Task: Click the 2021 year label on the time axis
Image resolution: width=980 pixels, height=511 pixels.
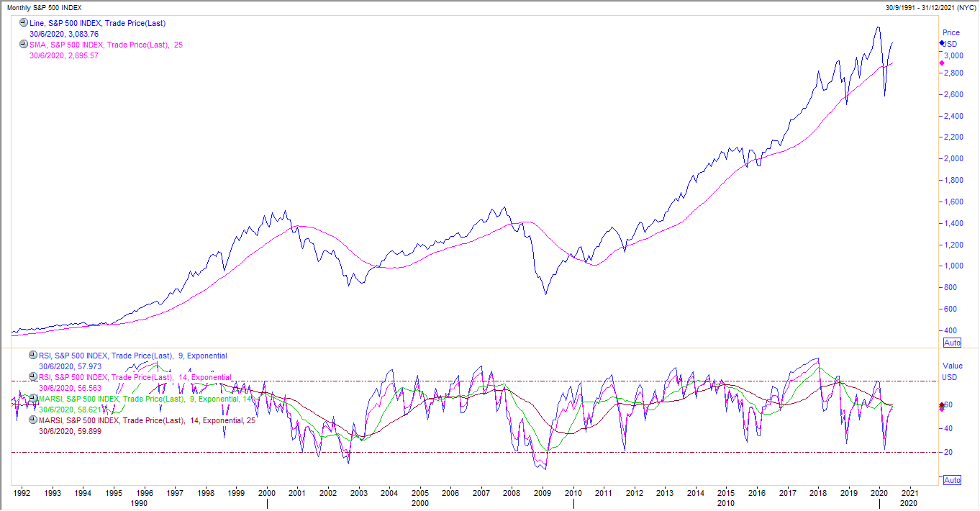Action: (x=910, y=494)
